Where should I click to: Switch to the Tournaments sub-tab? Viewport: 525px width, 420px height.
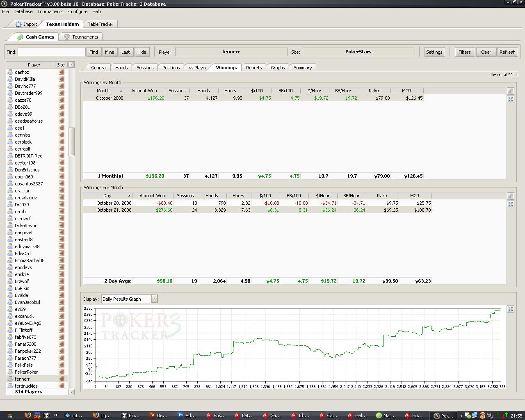81,37
